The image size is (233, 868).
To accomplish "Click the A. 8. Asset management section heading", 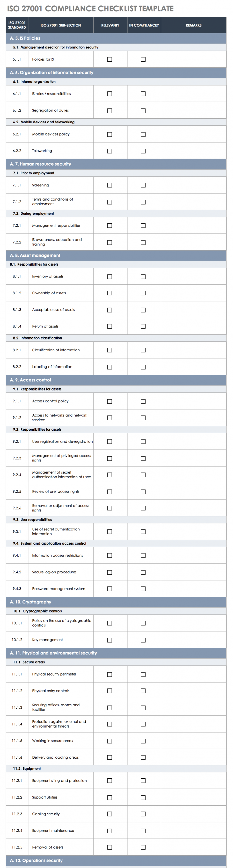I will [35, 255].
